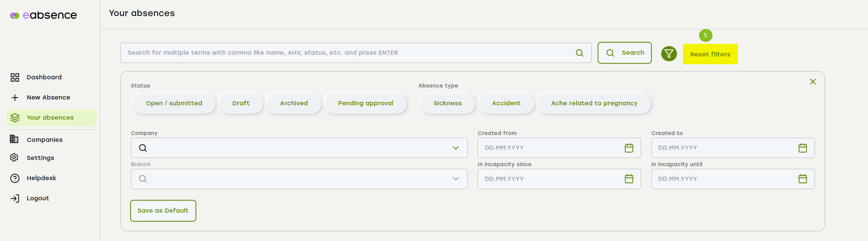Expand the Company dropdown chevron
This screenshot has height=241, width=868.
click(455, 148)
